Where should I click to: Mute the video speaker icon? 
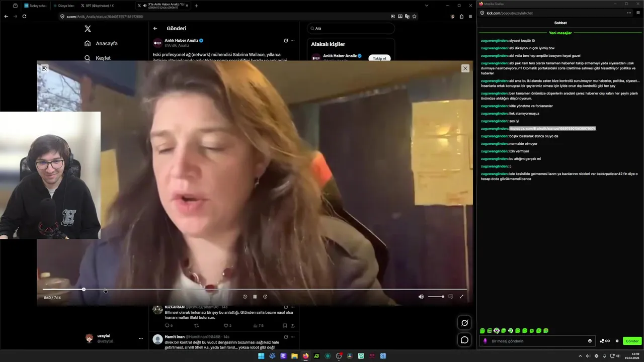coord(421,297)
